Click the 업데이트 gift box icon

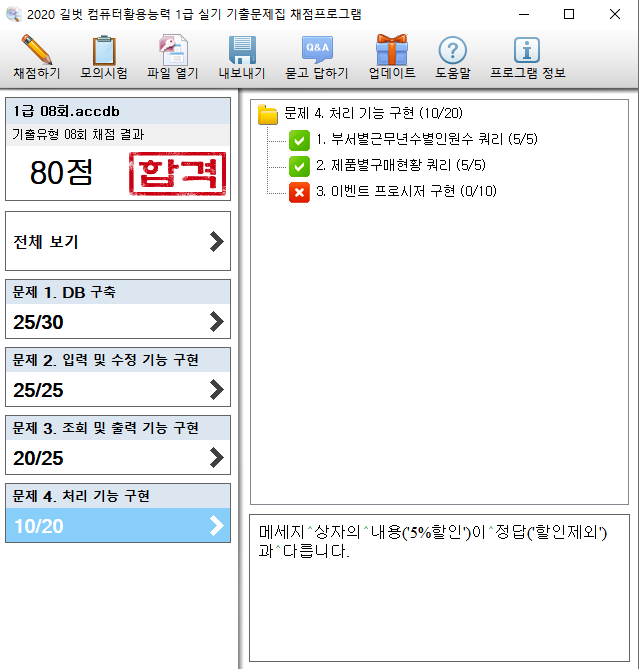(x=391, y=50)
